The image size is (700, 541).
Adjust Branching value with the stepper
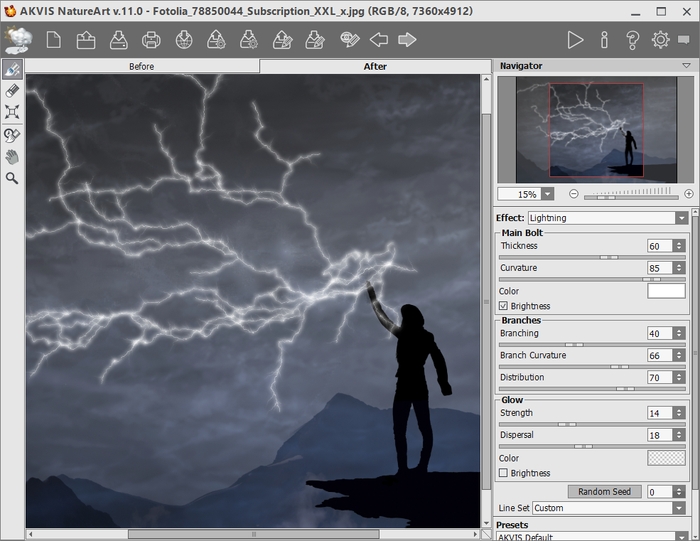click(x=679, y=333)
